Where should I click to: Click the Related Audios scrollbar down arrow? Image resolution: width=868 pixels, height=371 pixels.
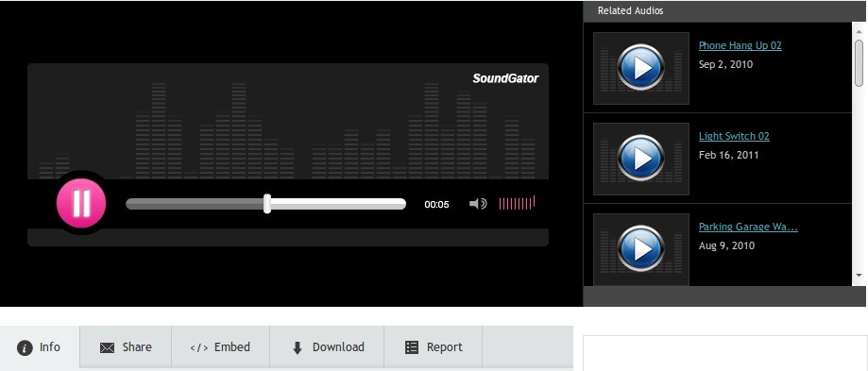point(859,275)
